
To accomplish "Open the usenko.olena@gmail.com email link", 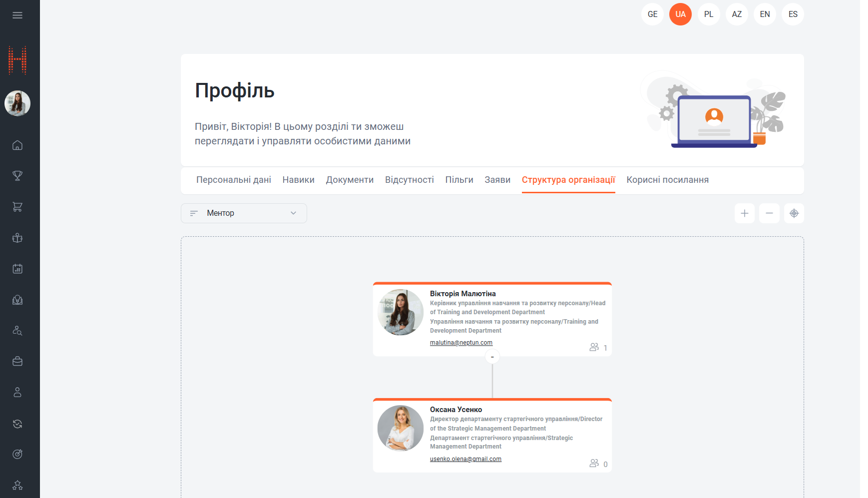I will pos(465,459).
